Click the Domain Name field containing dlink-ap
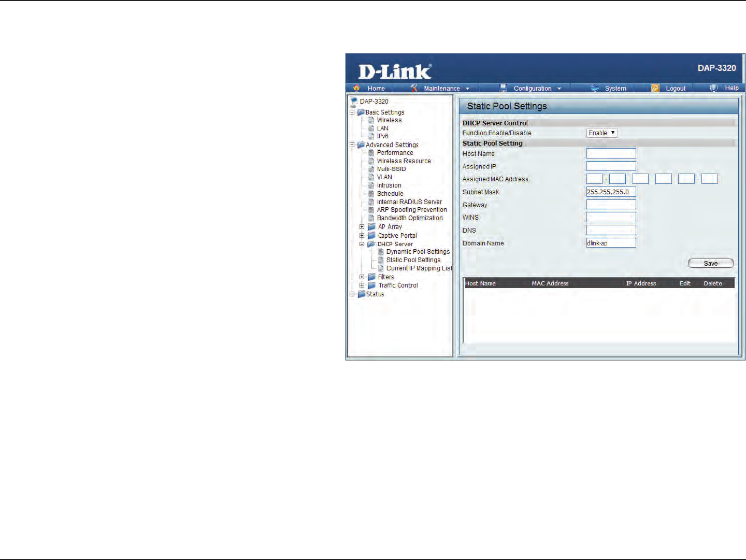 (x=611, y=243)
